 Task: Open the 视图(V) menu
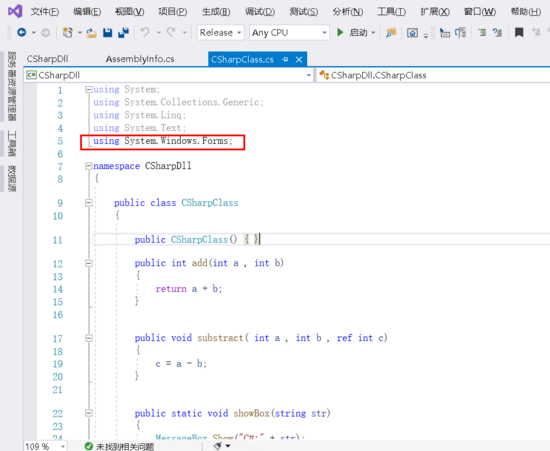click(x=129, y=12)
